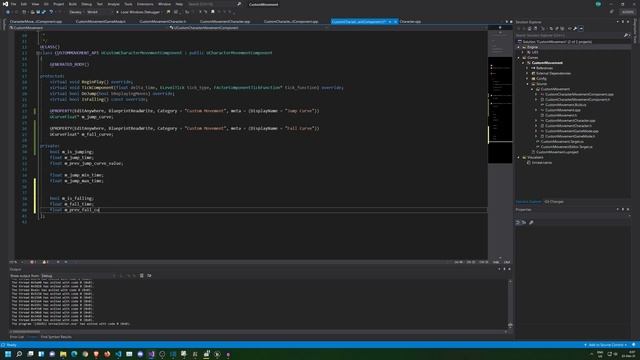
Task: Click the editor minimap scrollbar
Action: pyautogui.click(x=500, y=145)
